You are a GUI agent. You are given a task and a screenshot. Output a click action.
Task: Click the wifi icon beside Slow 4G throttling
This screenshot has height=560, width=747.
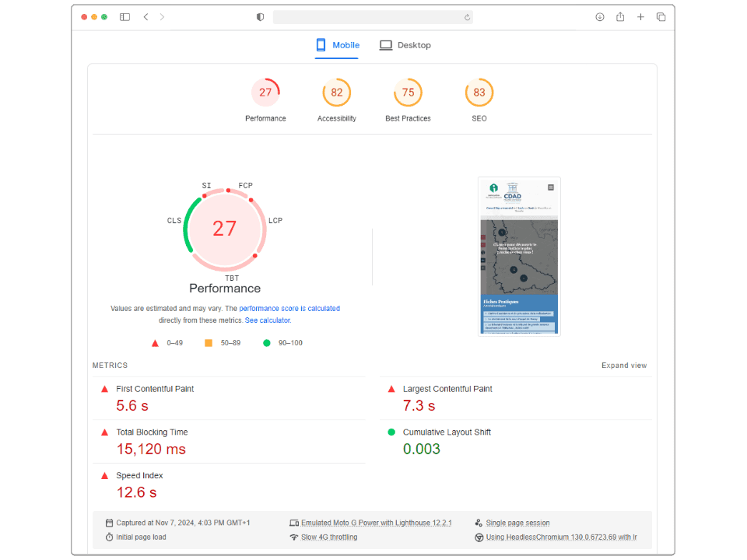tap(295, 537)
